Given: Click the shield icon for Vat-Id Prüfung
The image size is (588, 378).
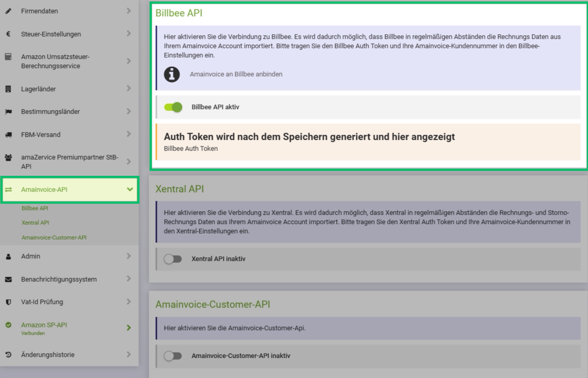Looking at the screenshot, I should click(8, 302).
